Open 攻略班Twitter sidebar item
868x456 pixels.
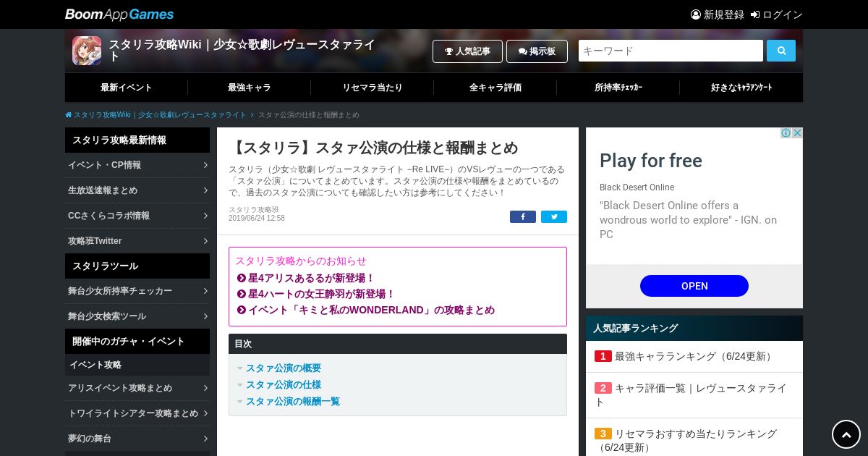tap(137, 241)
